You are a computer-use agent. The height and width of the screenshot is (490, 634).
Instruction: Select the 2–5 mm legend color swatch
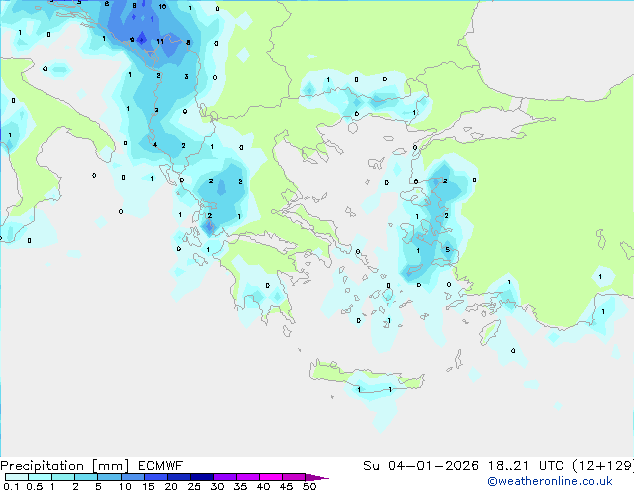pos(86,477)
